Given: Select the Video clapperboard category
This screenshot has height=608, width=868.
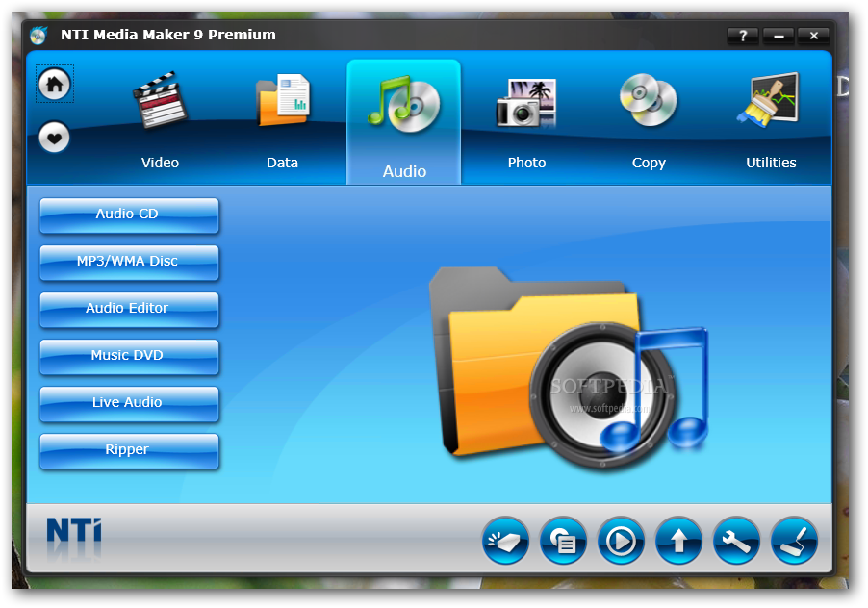Looking at the screenshot, I should pos(160,122).
